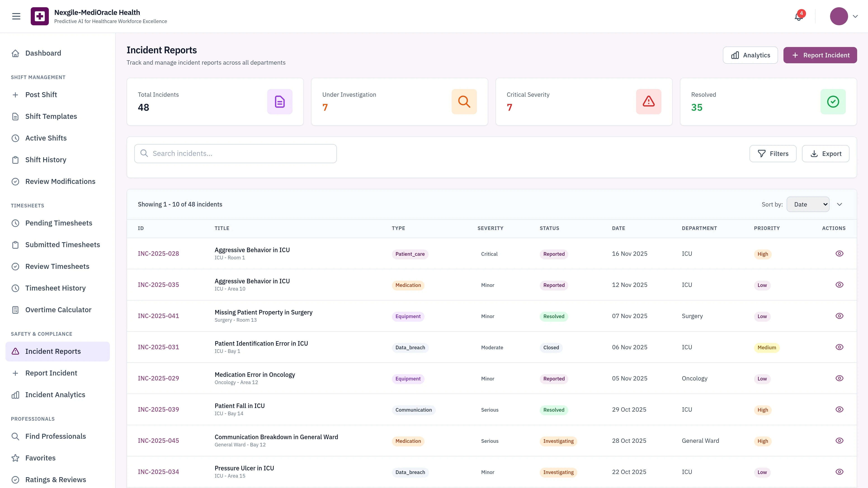Click Closed status on INC-2025-031
Image resolution: width=868 pixels, height=488 pixels.
tap(551, 347)
